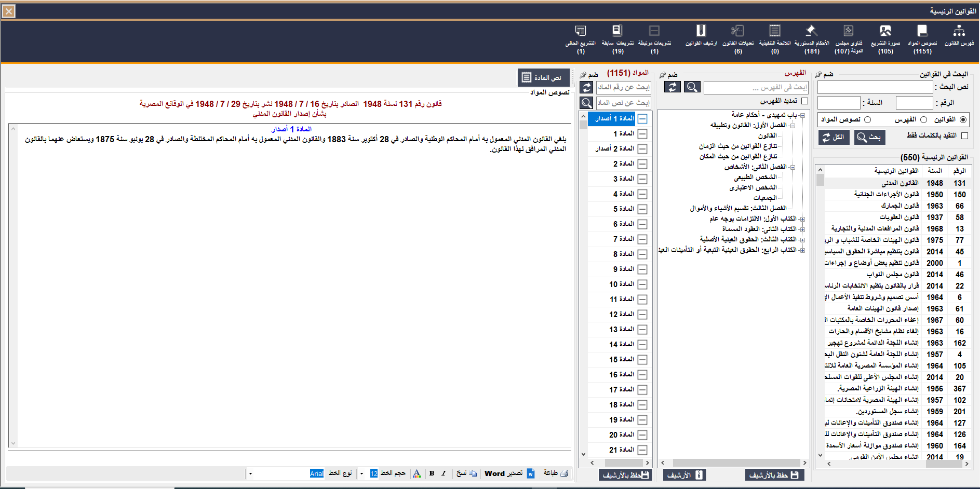Click the magnifier icon beside article text search
This screenshot has height=489, width=980.
click(x=586, y=103)
